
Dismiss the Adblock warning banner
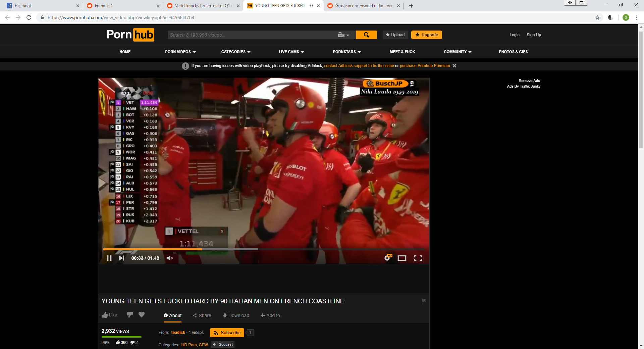tap(454, 66)
